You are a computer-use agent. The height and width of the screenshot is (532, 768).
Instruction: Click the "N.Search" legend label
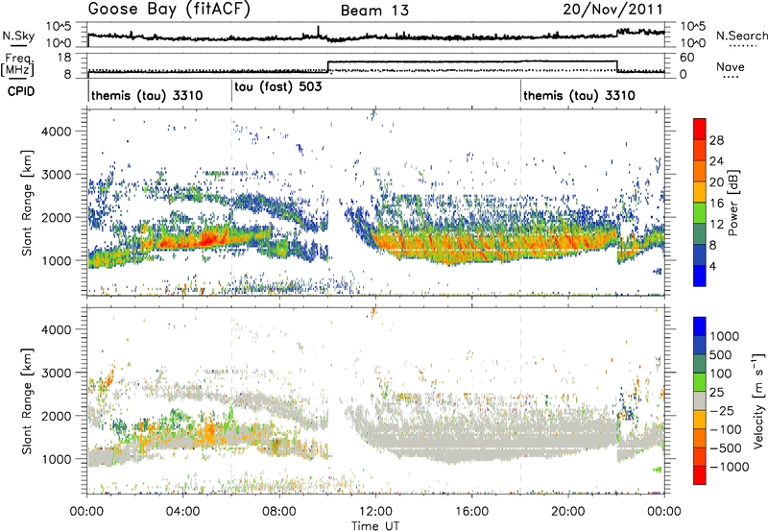(741, 36)
